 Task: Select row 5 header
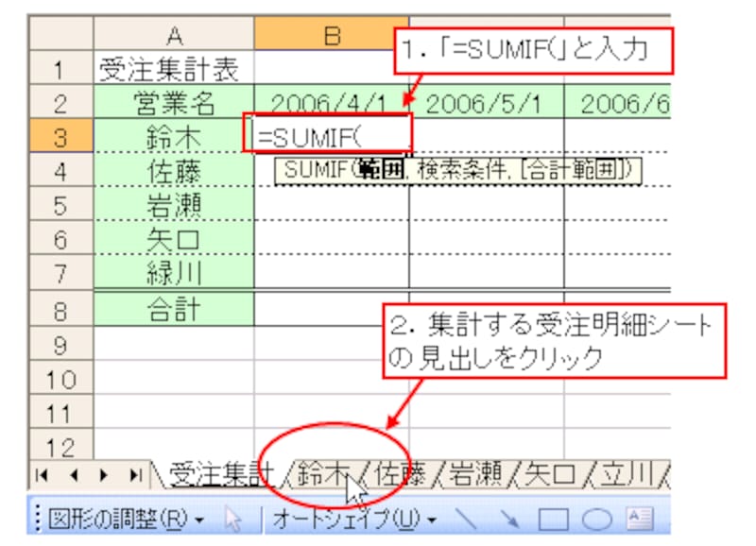(x=60, y=204)
